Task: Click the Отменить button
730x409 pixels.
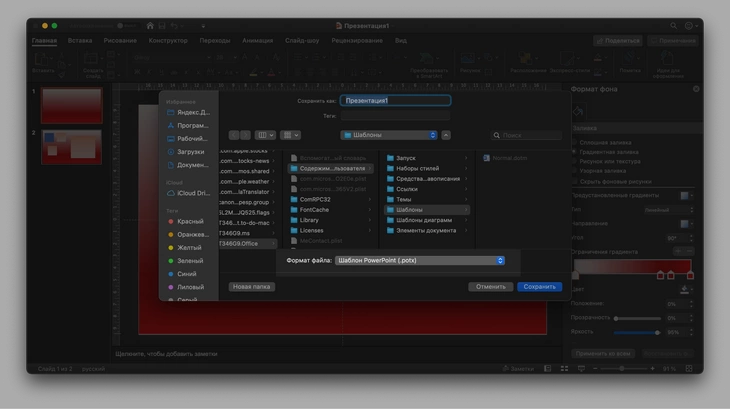Action: (491, 287)
